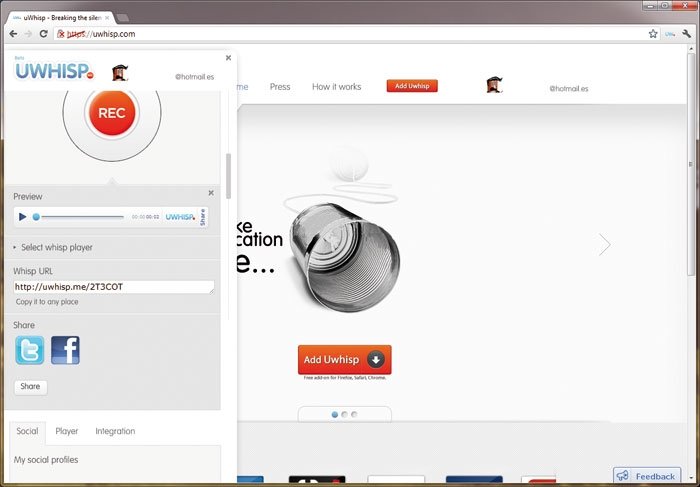This screenshot has width=700, height=487.
Task: Go back in browser history
Action: click(x=13, y=34)
